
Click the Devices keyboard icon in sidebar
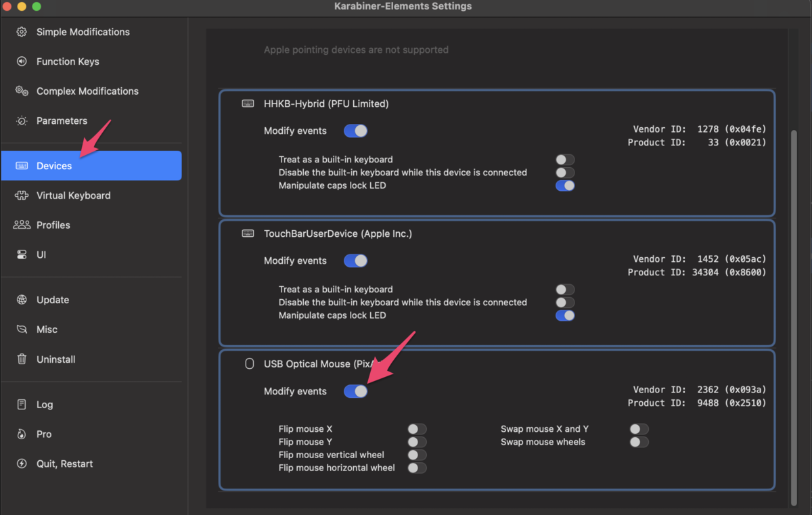22,166
